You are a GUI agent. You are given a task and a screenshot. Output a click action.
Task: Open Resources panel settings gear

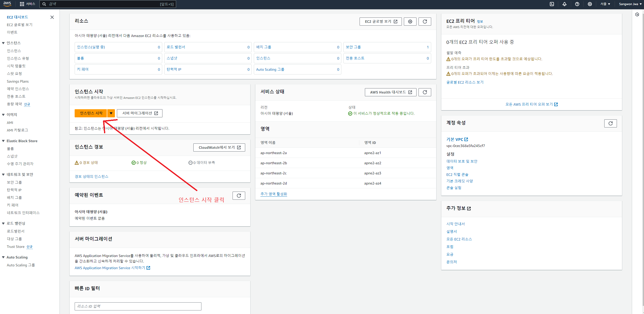pos(410,22)
